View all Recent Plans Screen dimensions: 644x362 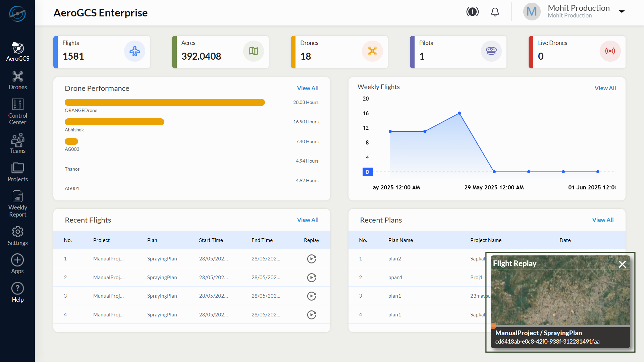pyautogui.click(x=603, y=220)
